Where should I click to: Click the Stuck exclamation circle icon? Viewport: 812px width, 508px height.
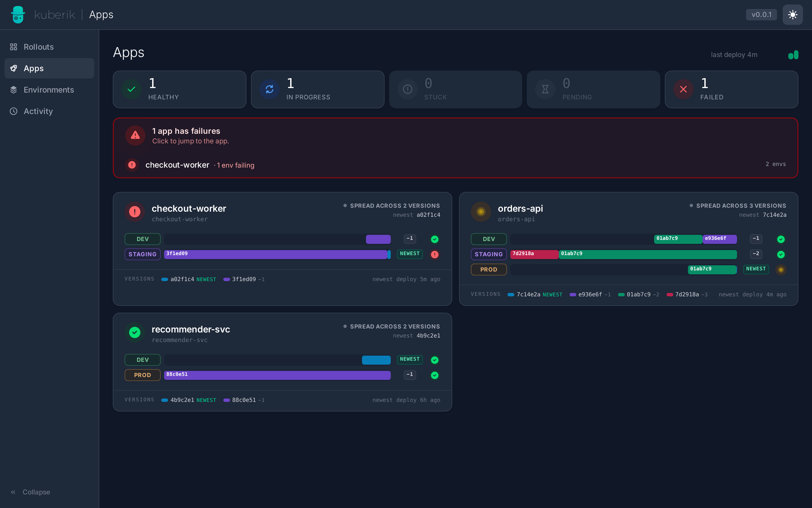click(x=408, y=89)
